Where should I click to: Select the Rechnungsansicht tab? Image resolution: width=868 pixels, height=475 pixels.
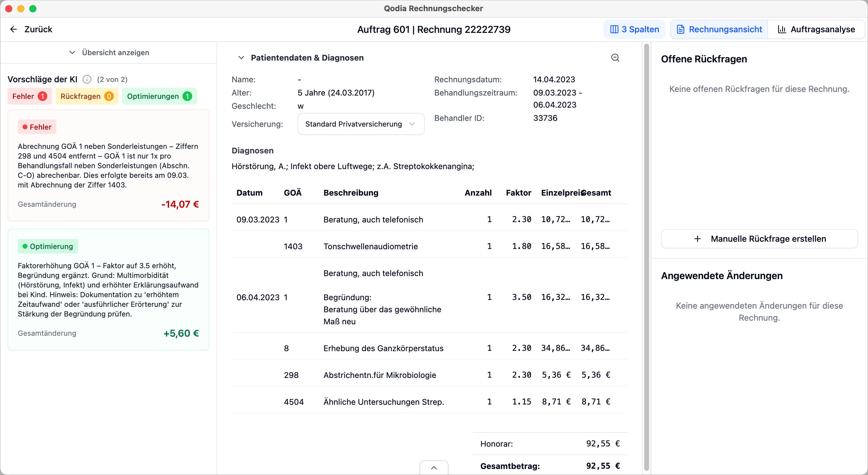point(719,29)
